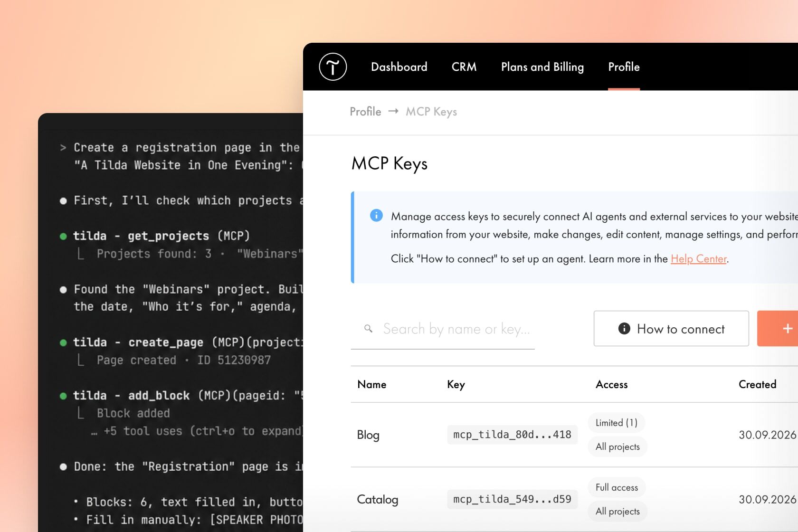Click 'Page created · ID 51230987' in terminal
798x532 pixels.
click(183, 360)
